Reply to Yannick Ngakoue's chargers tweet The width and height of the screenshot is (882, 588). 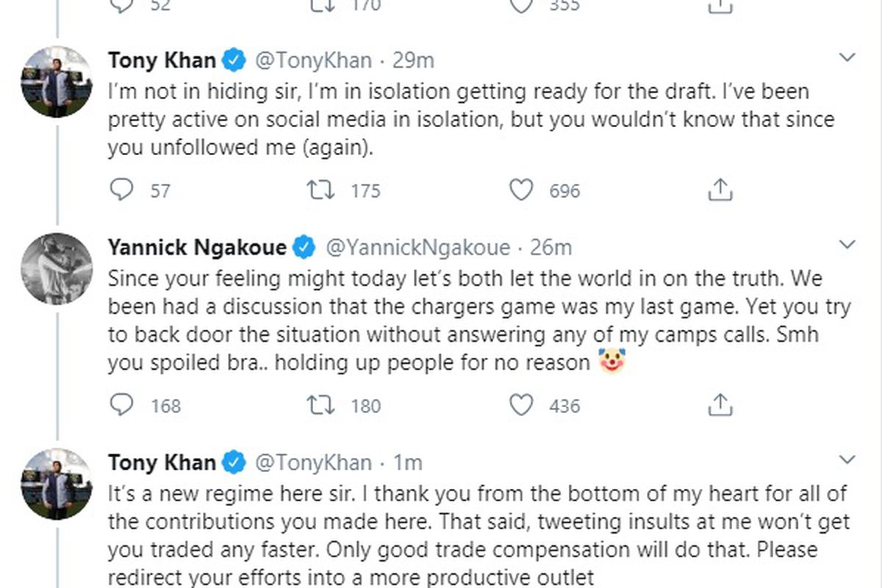coord(121,405)
